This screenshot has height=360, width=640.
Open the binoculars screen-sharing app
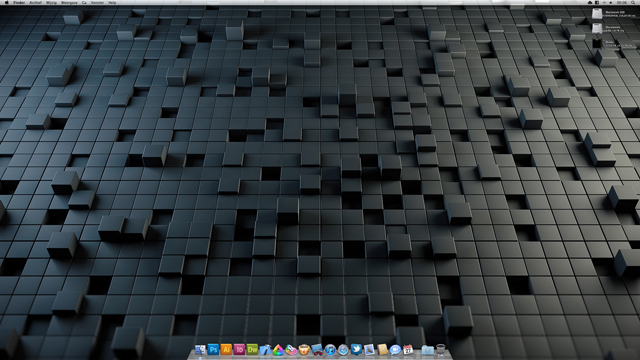pyautogui.click(x=317, y=349)
